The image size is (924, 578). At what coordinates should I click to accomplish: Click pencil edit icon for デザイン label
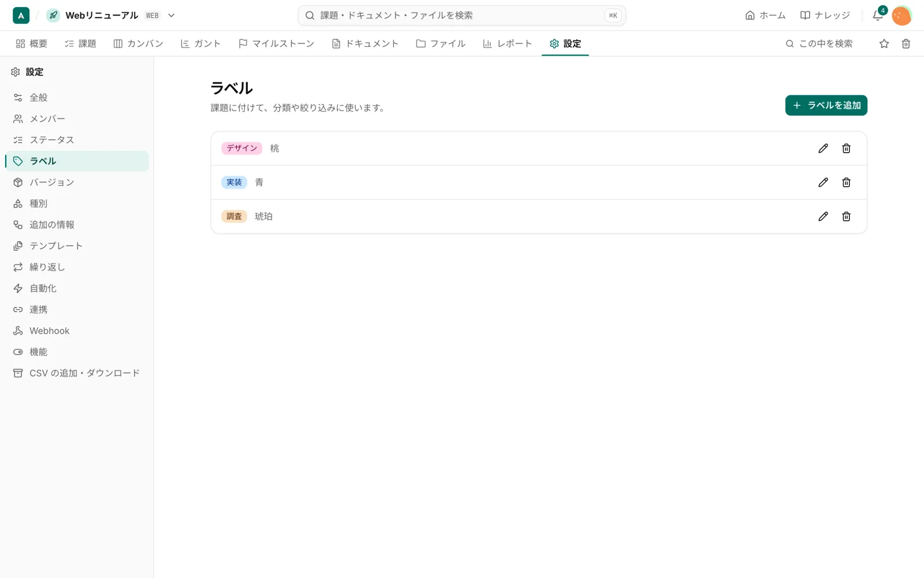coord(823,149)
